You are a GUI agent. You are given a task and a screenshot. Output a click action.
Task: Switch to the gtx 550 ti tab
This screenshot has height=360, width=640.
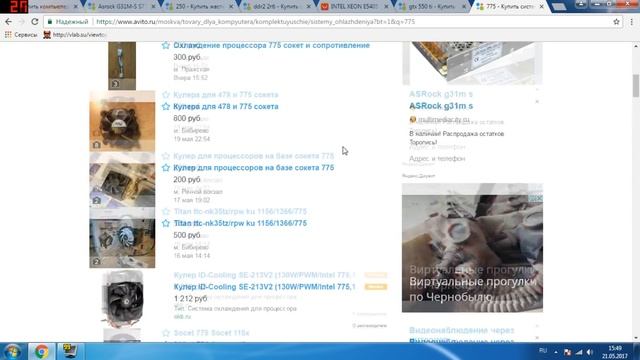coord(431,7)
